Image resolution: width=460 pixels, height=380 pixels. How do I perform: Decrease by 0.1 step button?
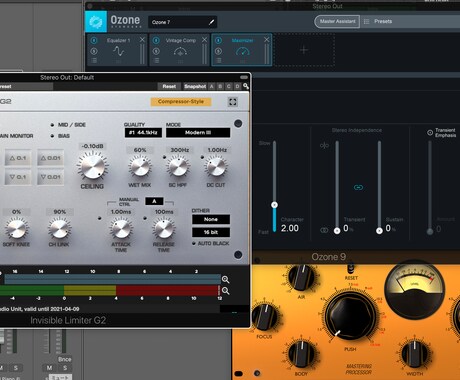click(18, 177)
